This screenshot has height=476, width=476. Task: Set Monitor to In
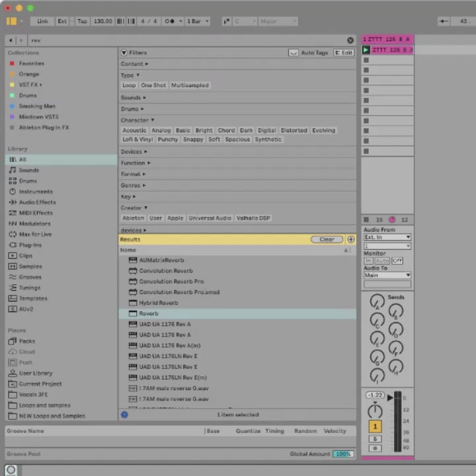pos(368,261)
